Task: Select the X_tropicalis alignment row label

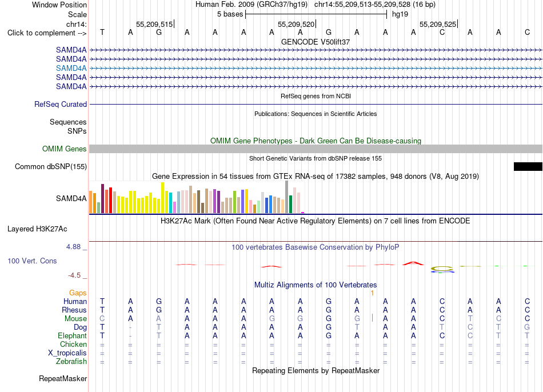Action: click(x=67, y=353)
